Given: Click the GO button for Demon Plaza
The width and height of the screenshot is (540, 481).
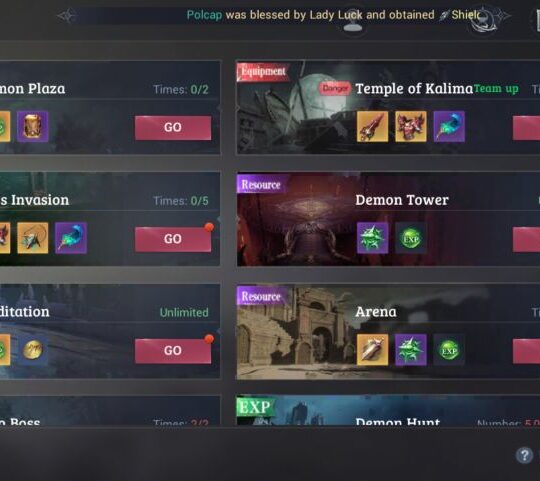Looking at the screenshot, I should point(173,127).
